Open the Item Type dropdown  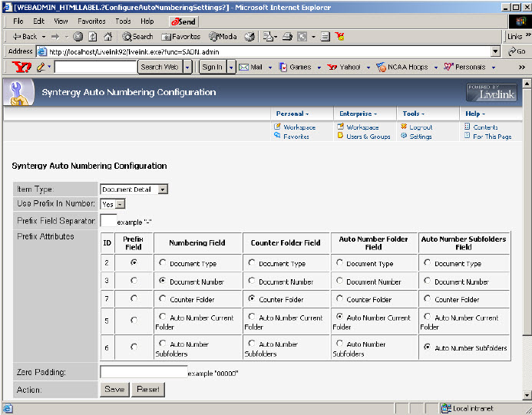(134, 189)
